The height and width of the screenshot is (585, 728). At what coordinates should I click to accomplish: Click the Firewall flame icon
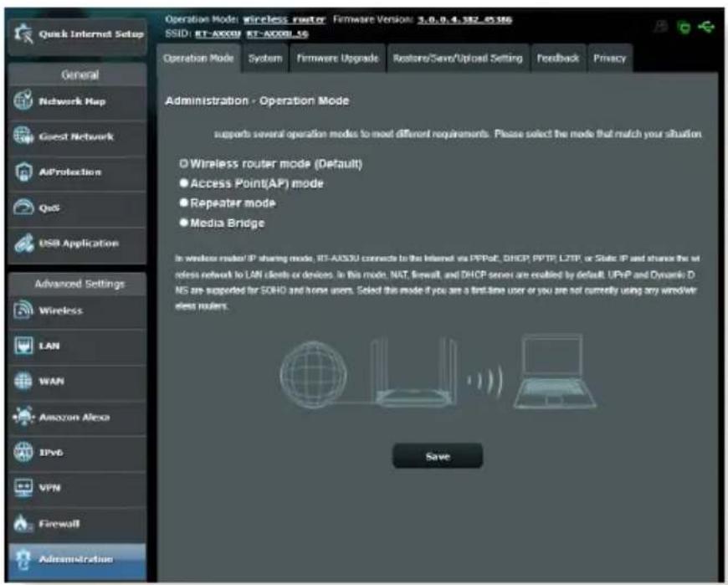[23, 523]
